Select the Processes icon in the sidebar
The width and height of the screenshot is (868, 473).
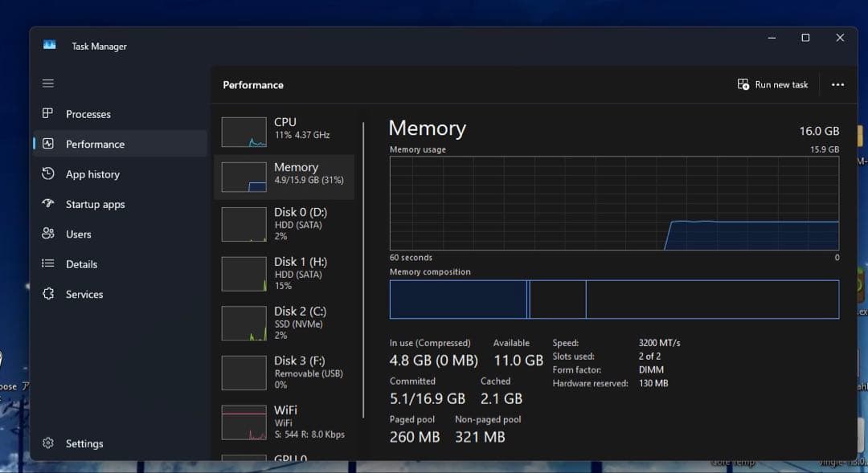(48, 113)
